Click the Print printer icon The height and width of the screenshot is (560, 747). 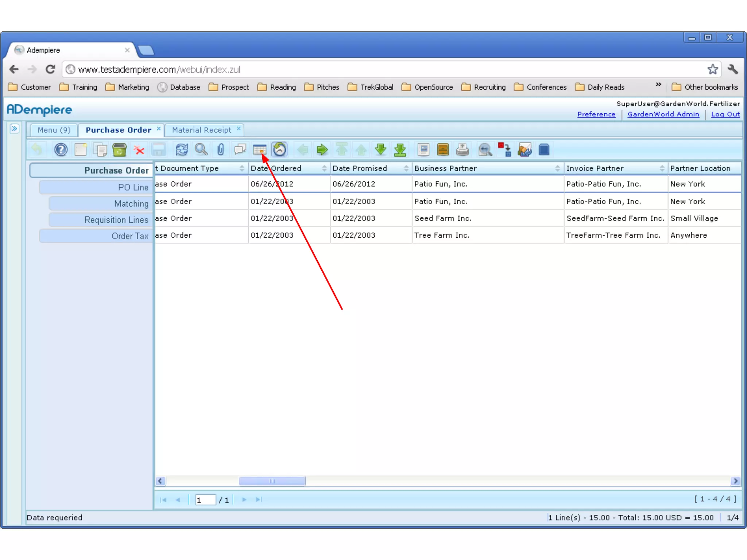pos(462,150)
